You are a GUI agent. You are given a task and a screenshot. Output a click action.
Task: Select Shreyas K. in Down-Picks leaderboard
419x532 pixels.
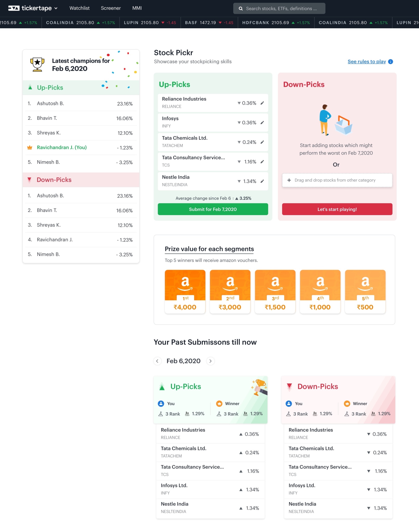coord(81,225)
